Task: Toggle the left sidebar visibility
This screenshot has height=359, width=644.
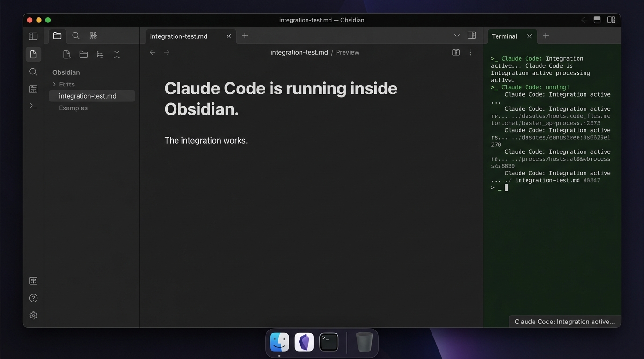Action: coord(33,36)
